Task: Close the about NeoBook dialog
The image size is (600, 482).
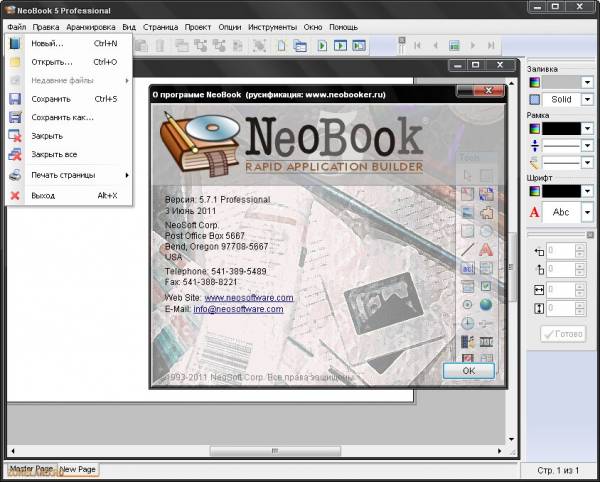Action: tap(488, 91)
